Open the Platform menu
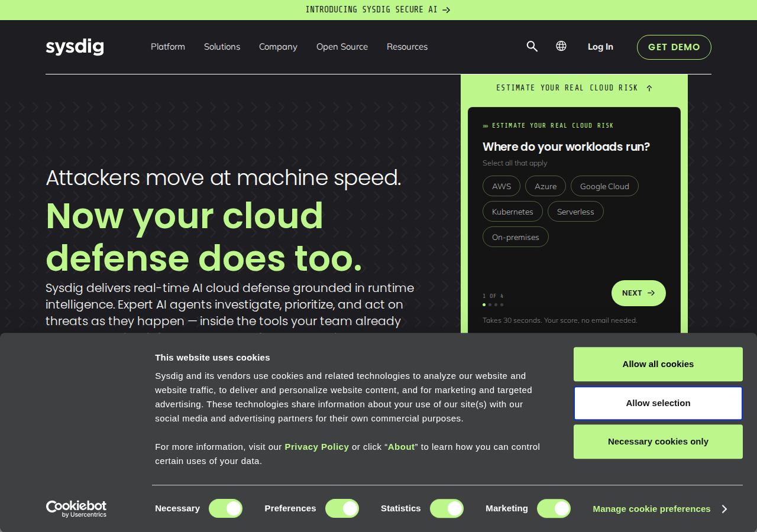The width and height of the screenshot is (757, 532). click(168, 47)
